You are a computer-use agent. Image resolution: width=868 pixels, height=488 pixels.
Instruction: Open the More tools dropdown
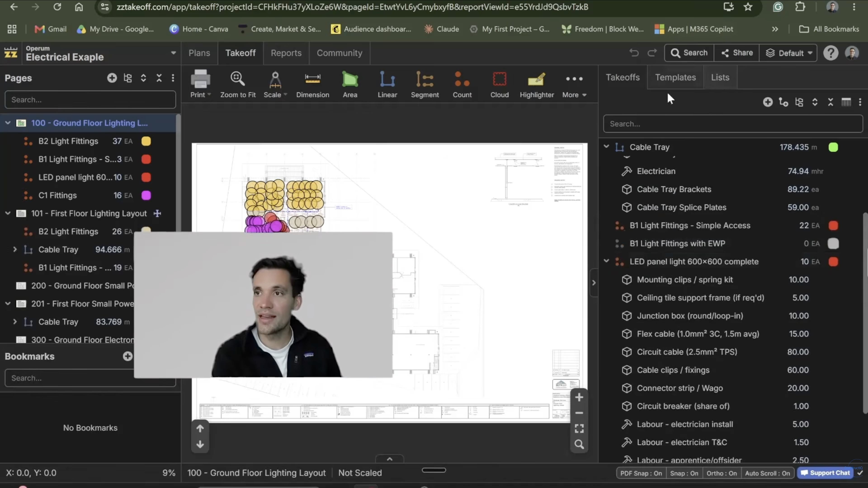[x=574, y=85]
